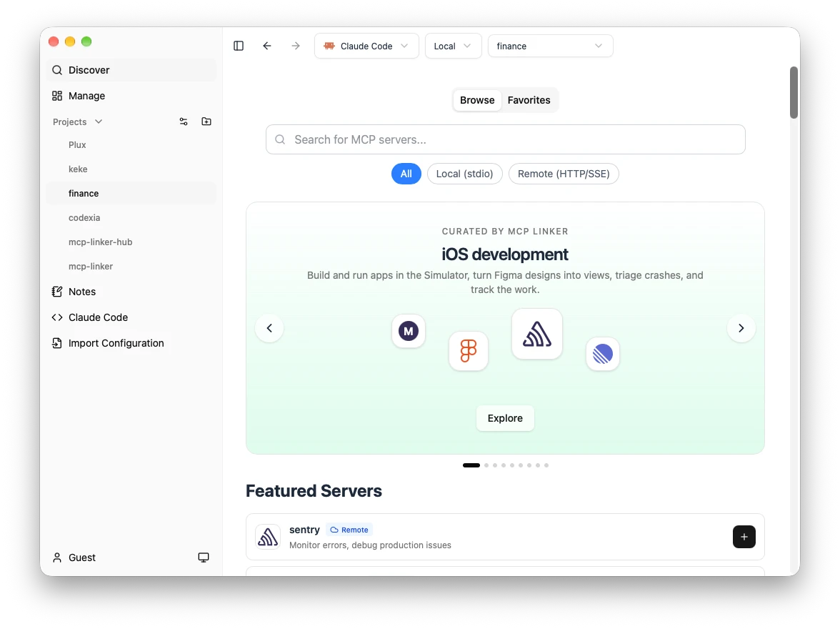Screen dimensions: 840x629
Task: Open Import Configuration in sidebar
Action: point(131,343)
